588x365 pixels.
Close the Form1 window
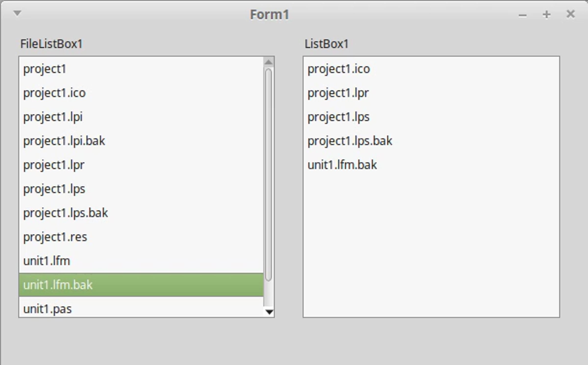tap(571, 14)
